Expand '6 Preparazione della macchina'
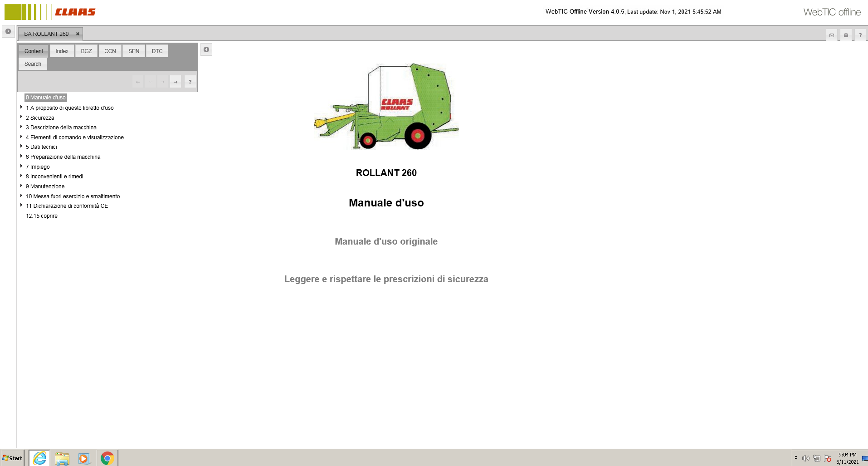The image size is (868, 466). [21, 156]
